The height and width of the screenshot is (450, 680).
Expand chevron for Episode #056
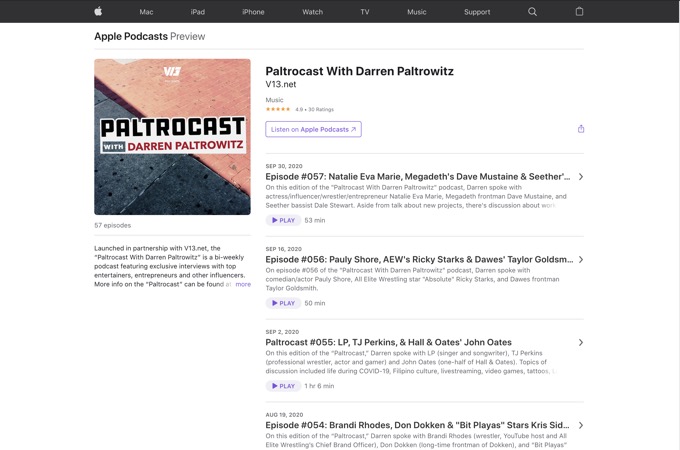581,259
